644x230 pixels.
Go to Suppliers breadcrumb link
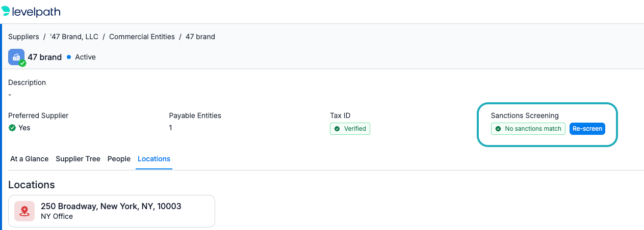[x=23, y=37]
